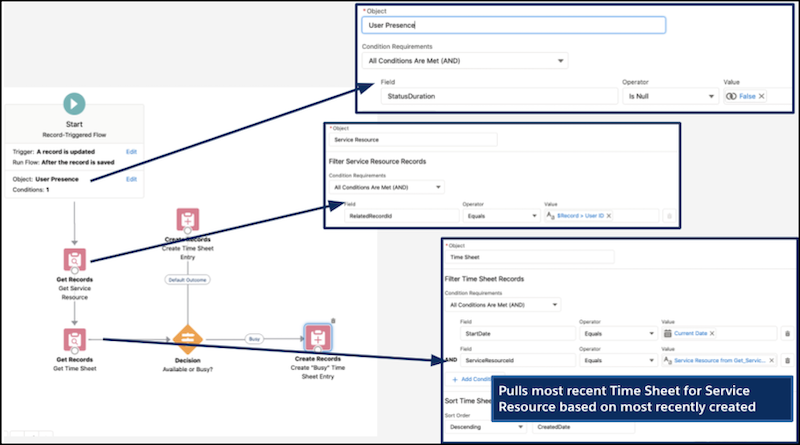
Task: Click the Current Date value pill
Action: [690, 333]
